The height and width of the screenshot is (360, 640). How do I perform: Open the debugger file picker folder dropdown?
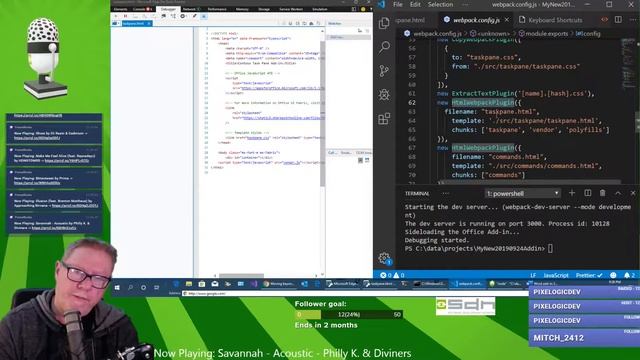pos(116,24)
